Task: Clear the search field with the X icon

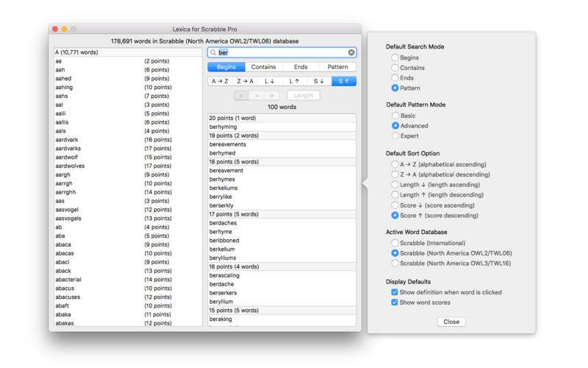Action: tap(351, 52)
